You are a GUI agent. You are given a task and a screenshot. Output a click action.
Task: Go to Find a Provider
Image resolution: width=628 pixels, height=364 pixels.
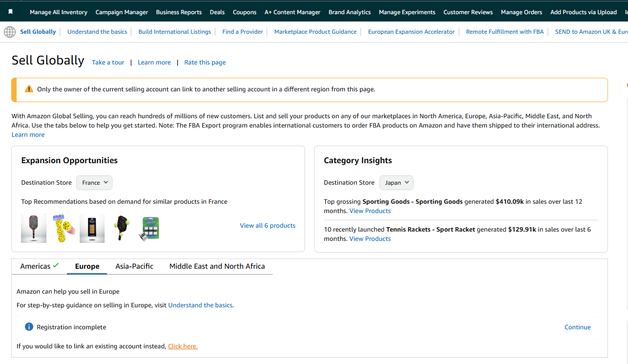(242, 32)
